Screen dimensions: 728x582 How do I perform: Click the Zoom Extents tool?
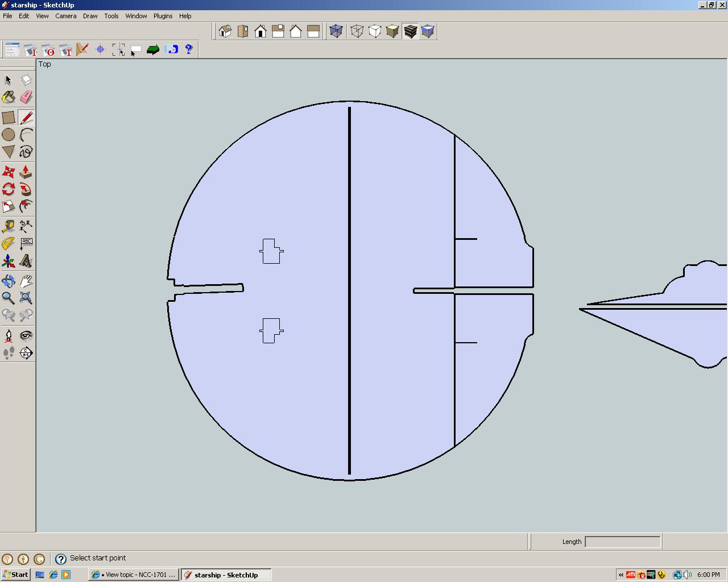point(26,298)
